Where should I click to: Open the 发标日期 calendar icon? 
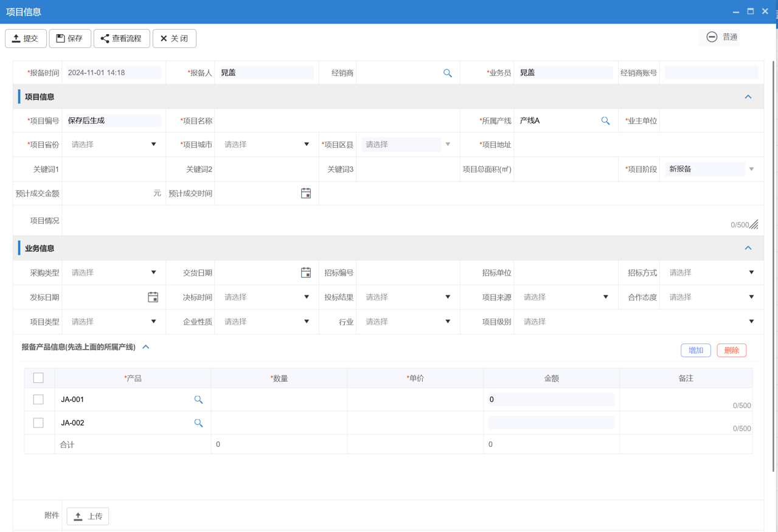pyautogui.click(x=153, y=297)
